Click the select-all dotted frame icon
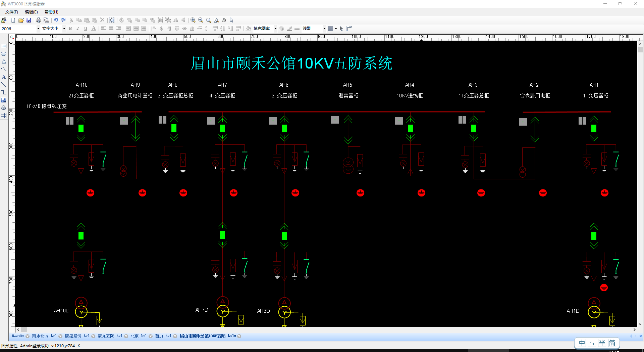 click(x=112, y=20)
